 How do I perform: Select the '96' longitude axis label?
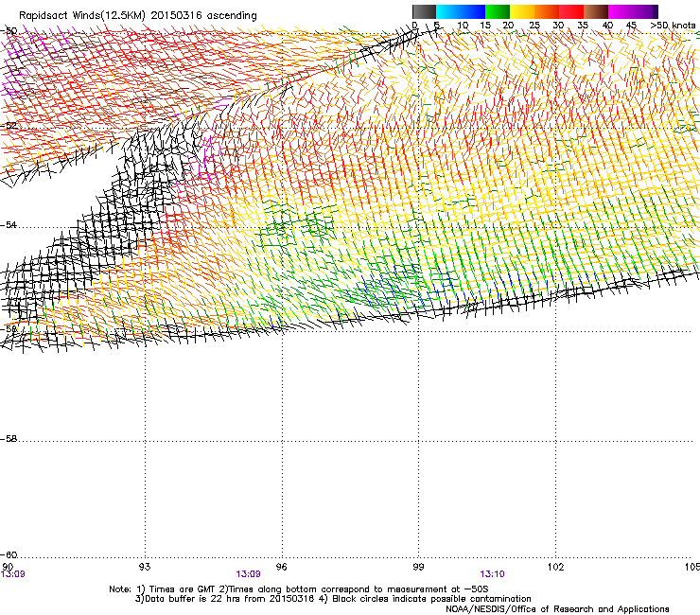tap(281, 567)
